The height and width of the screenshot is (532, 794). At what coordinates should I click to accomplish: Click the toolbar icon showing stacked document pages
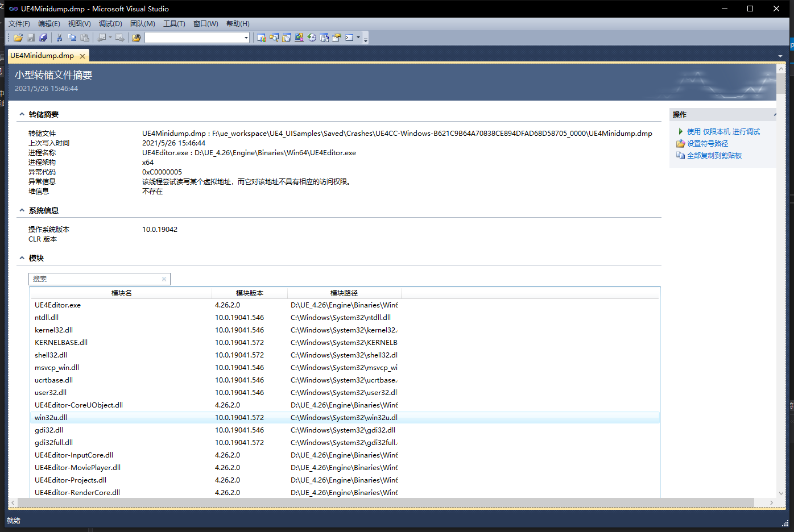(287, 38)
